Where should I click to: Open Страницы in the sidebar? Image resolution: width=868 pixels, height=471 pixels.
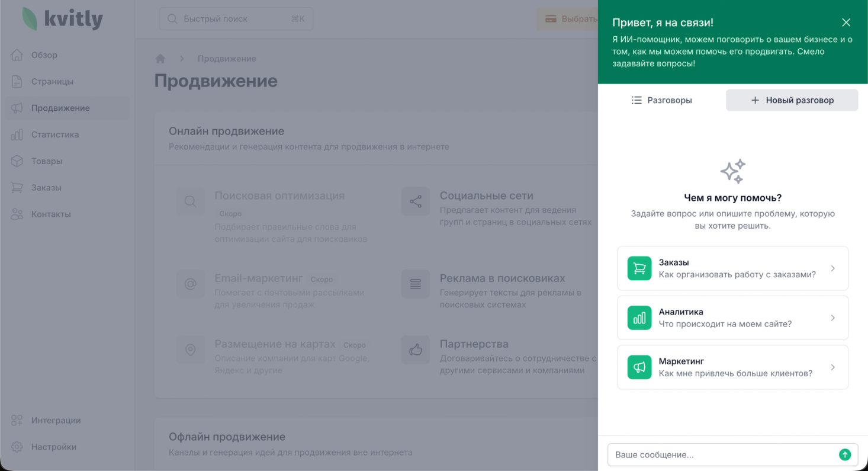pos(67,82)
